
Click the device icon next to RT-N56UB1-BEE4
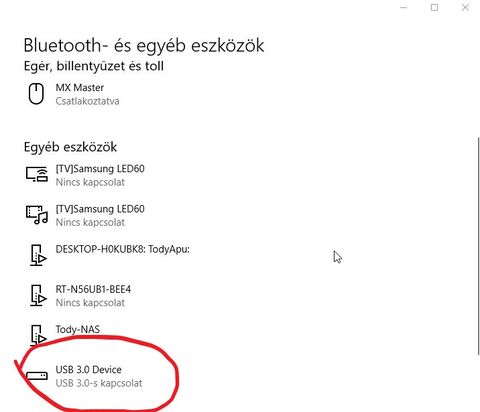coord(38,295)
